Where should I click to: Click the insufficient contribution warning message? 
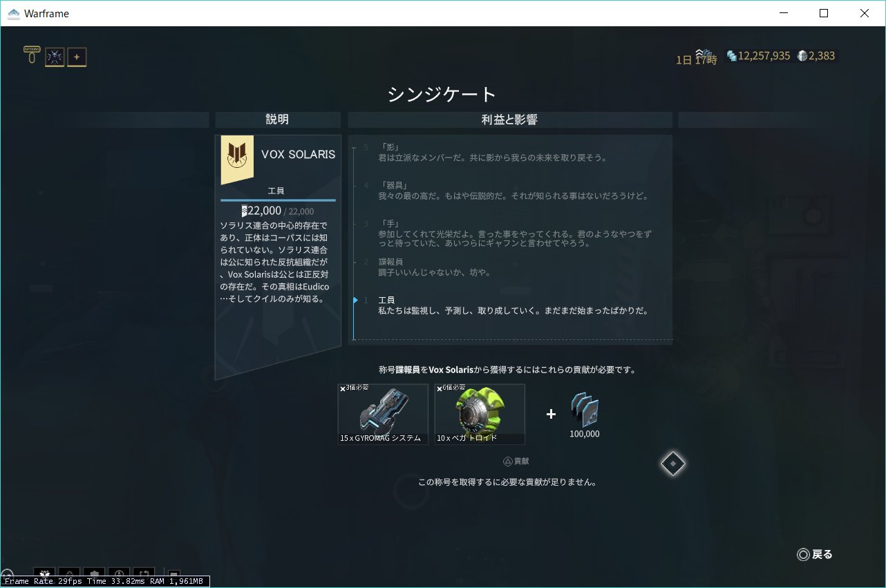point(507,482)
